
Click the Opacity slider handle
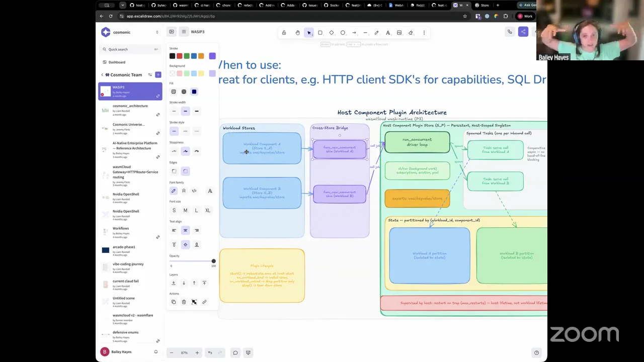[x=213, y=261]
